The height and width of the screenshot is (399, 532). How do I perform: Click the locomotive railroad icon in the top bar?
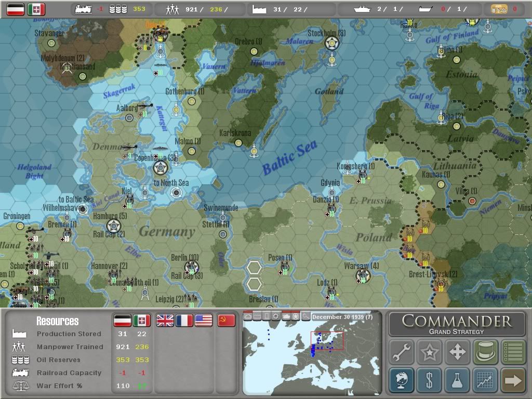[84, 9]
